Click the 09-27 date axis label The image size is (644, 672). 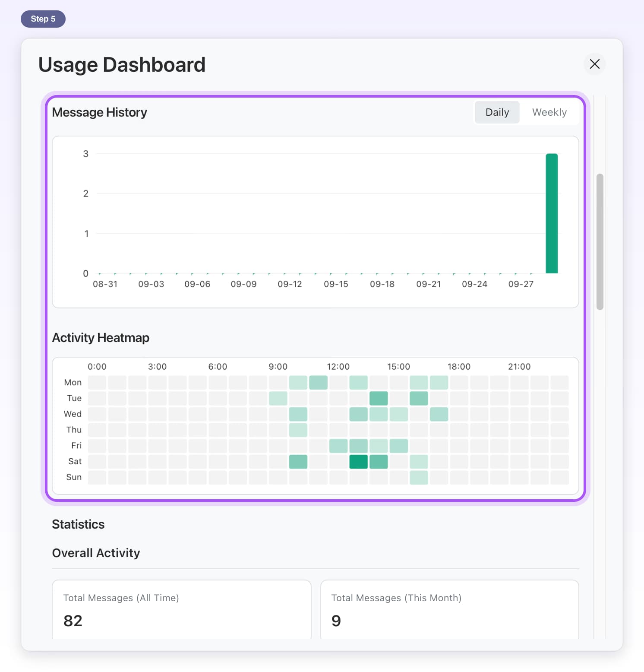(x=521, y=284)
